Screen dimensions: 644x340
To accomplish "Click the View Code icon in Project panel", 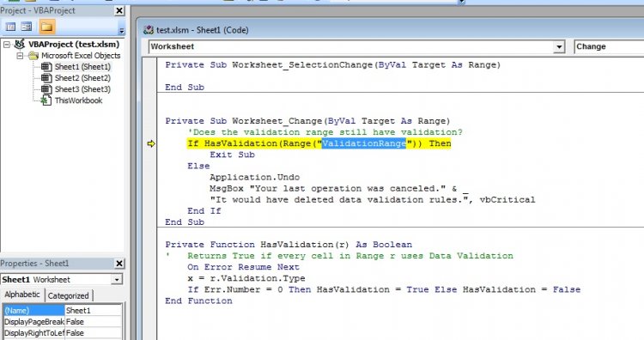I will click(10, 27).
